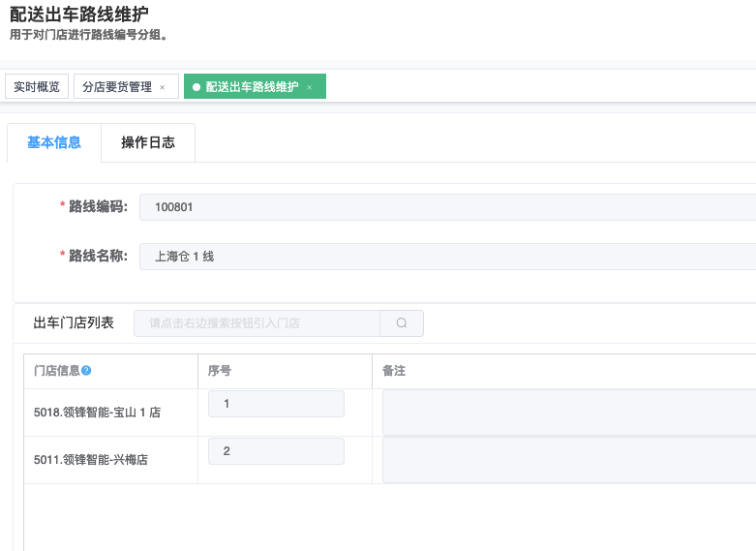
Task: Select the row text 5018.领锋智能-宝山 1 店
Action: tap(97, 413)
